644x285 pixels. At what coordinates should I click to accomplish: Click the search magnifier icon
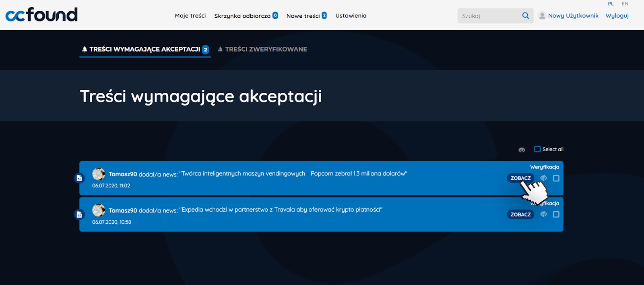pyautogui.click(x=525, y=16)
